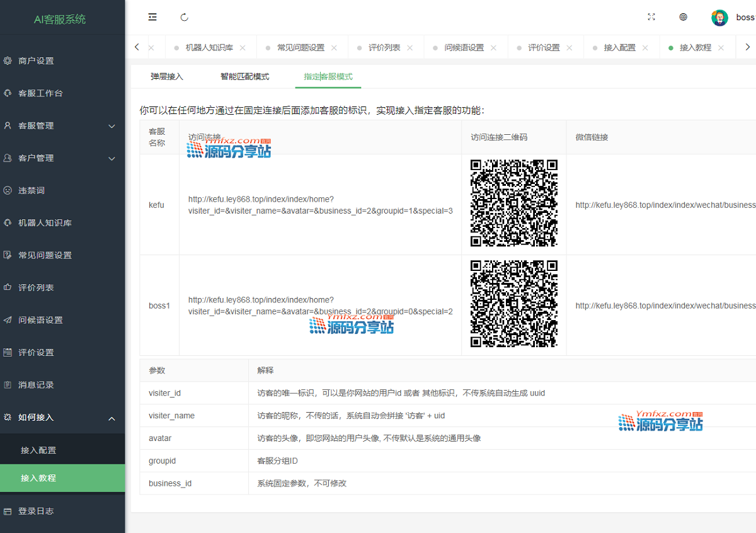This screenshot has width=756, height=533.
Task: Expand the 客服管理 sidebar menu
Action: tap(62, 126)
